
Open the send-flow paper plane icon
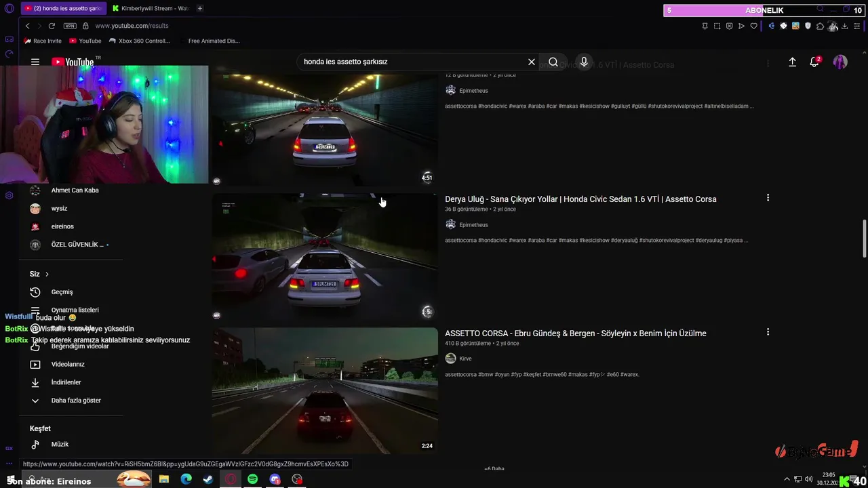[x=741, y=26]
